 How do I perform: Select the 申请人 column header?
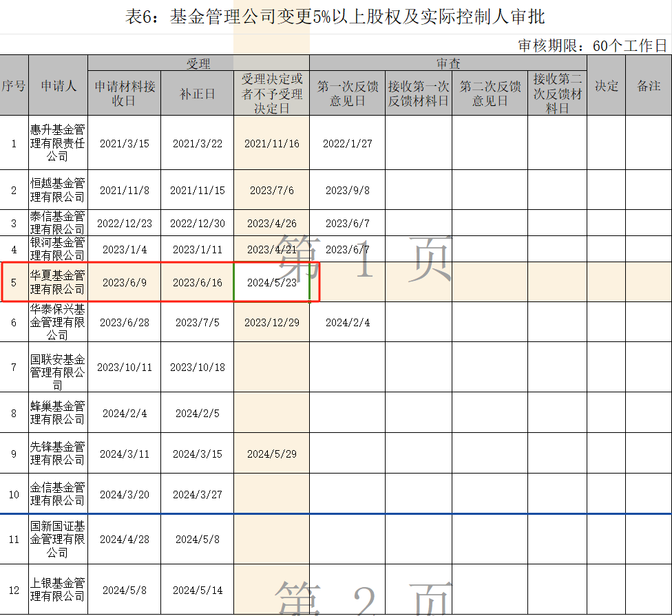pyautogui.click(x=59, y=86)
